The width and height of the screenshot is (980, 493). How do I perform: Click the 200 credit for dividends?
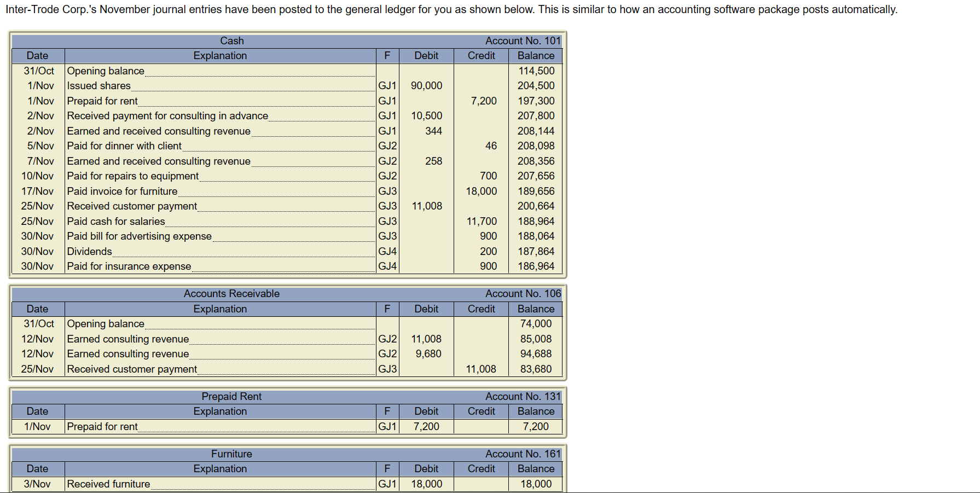(488, 252)
